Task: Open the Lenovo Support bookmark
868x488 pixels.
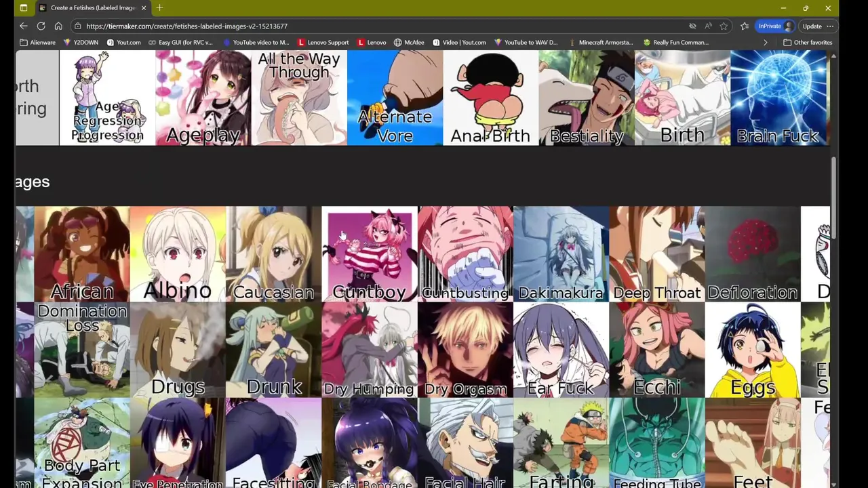Action: pyautogui.click(x=323, y=42)
